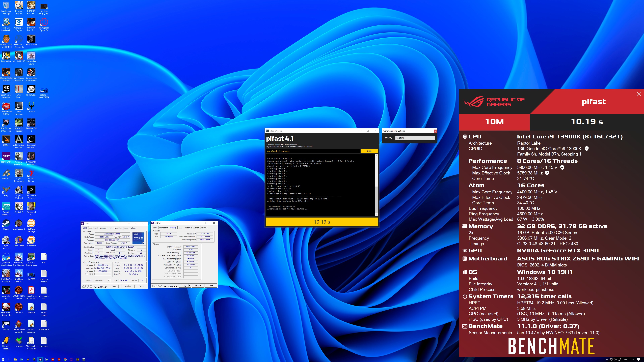Close the Command Line Options window

pyautogui.click(x=436, y=131)
